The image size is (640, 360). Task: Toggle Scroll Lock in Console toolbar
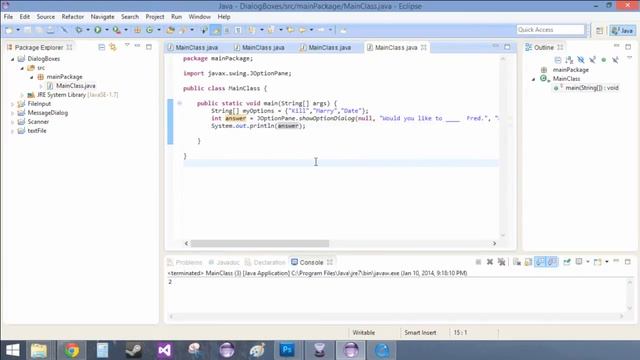click(x=528, y=262)
